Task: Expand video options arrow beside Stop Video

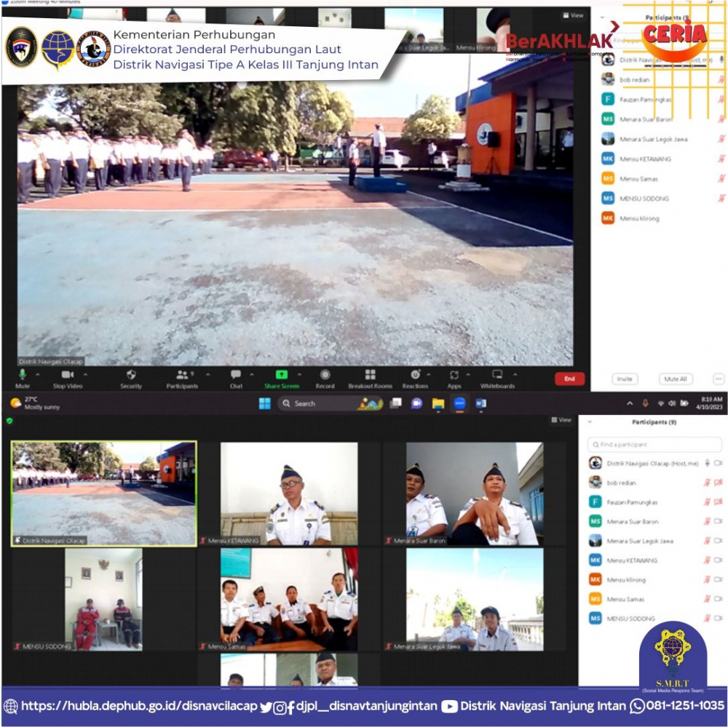Action: [85, 374]
